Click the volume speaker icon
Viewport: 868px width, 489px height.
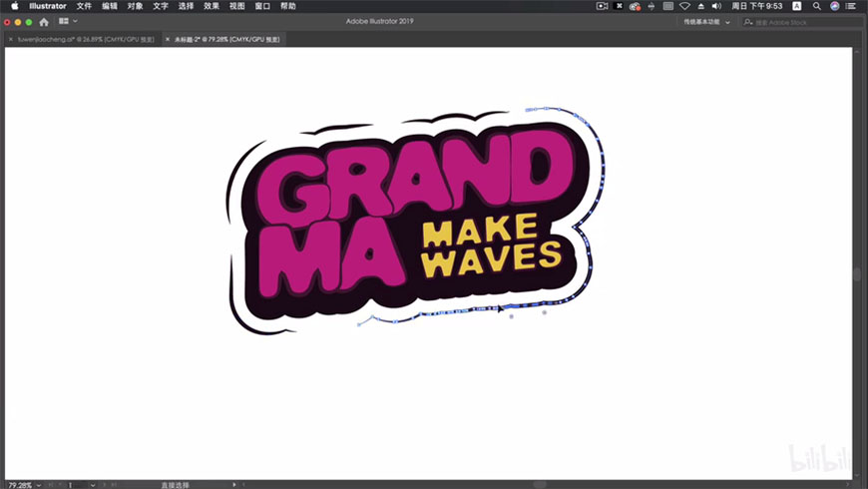pos(715,6)
